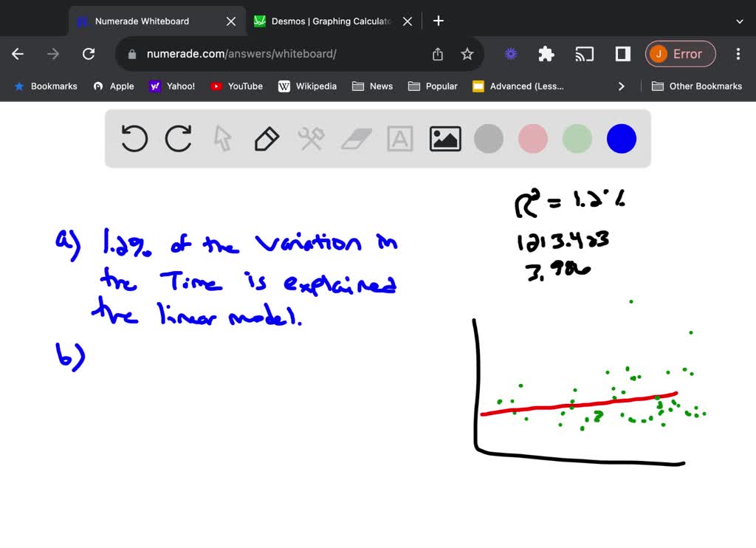Select the eraser tool
756x548 pixels.
click(x=357, y=139)
